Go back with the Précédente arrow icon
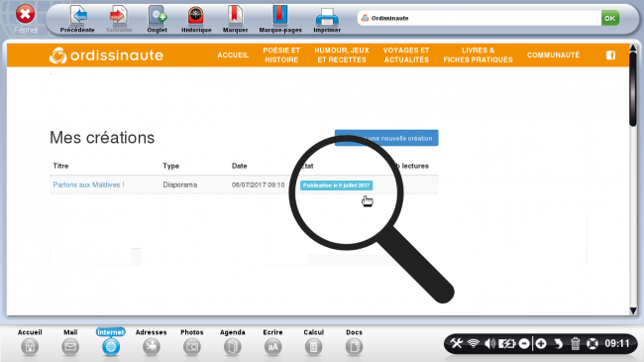The width and height of the screenshot is (644, 362). tap(78, 15)
